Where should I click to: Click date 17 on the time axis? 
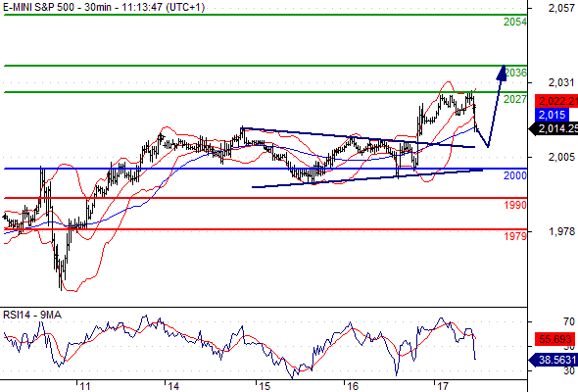443,386
